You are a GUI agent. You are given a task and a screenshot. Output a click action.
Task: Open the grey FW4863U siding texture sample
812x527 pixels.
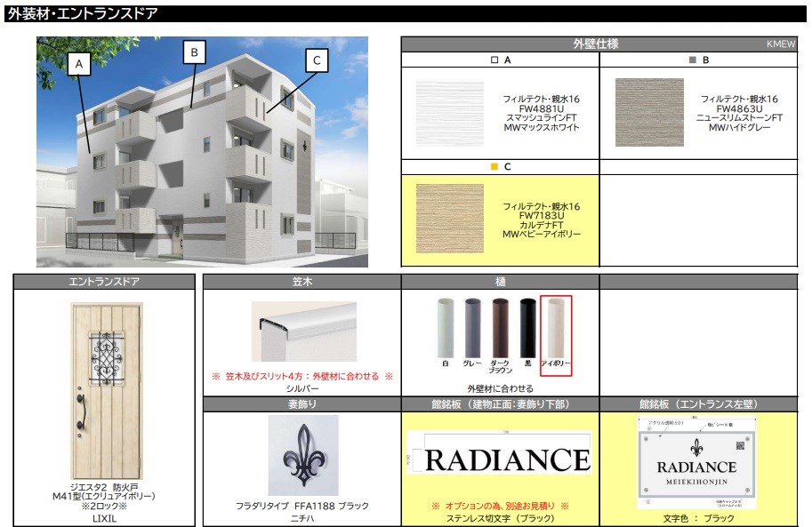click(x=649, y=113)
